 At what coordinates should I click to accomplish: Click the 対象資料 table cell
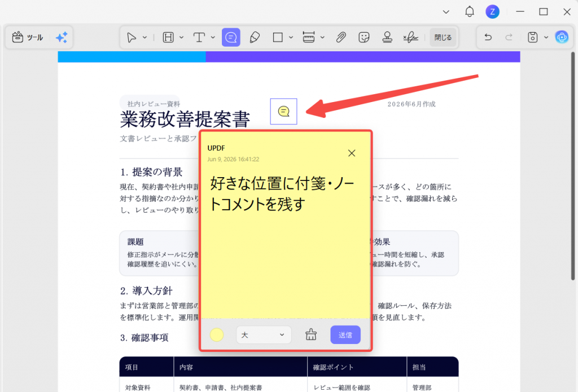(138, 387)
